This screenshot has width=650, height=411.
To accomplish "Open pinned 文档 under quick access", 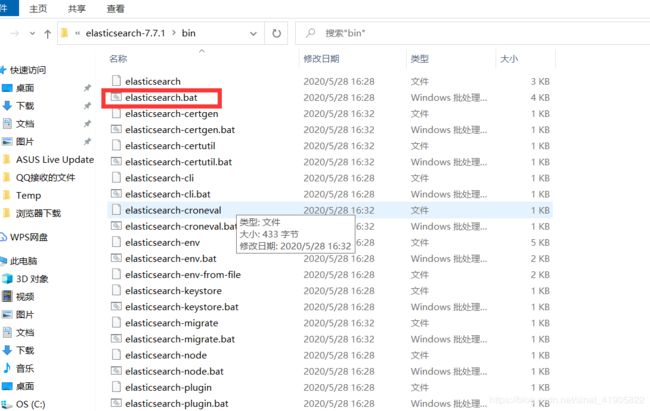I will click(25, 124).
